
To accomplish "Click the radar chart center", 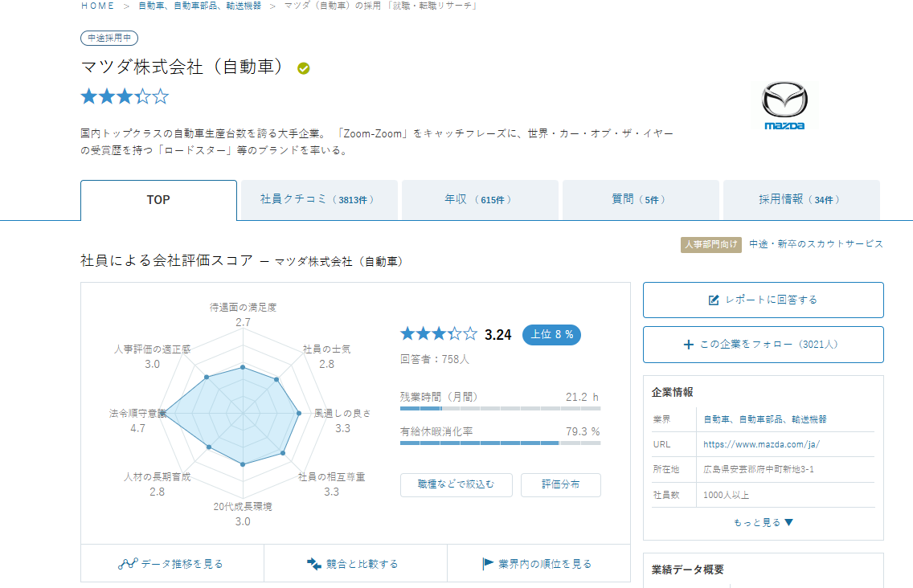I will tap(243, 414).
